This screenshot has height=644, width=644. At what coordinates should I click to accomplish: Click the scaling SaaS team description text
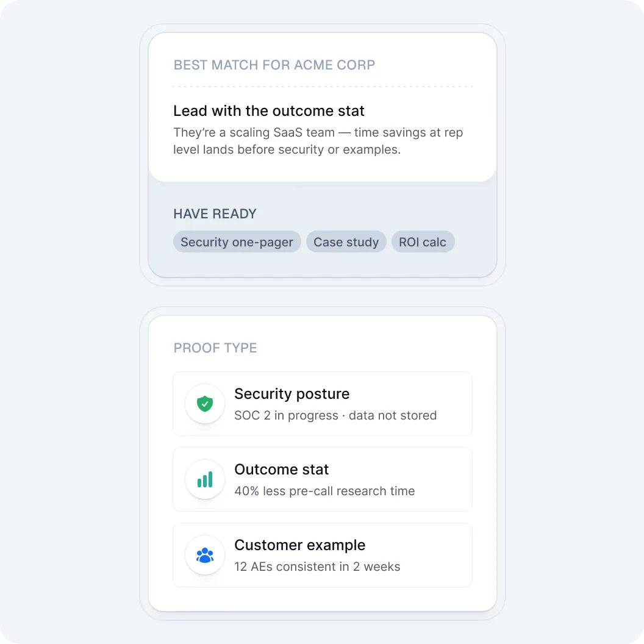coord(318,141)
